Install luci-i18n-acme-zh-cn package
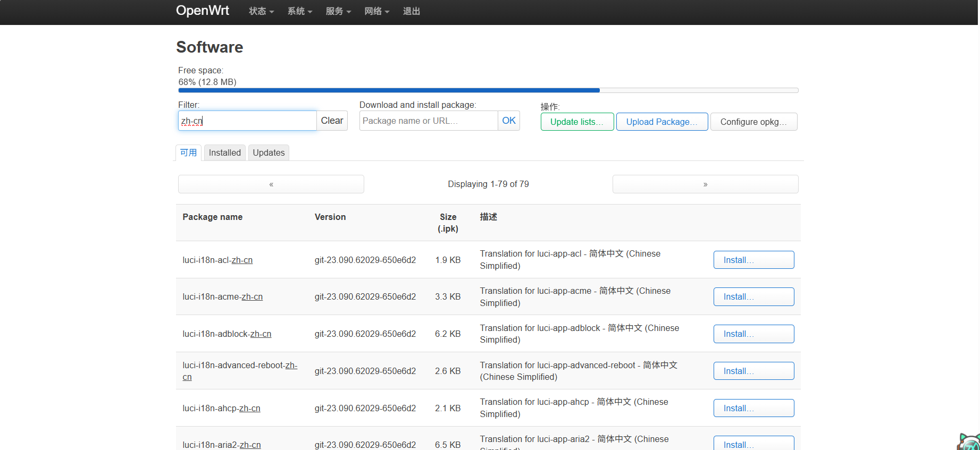980x450 pixels. tap(753, 296)
